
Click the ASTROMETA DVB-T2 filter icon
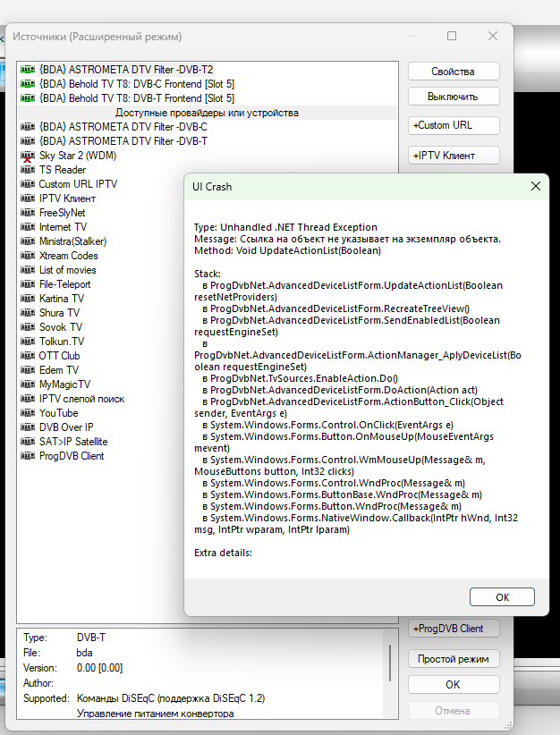(x=27, y=70)
